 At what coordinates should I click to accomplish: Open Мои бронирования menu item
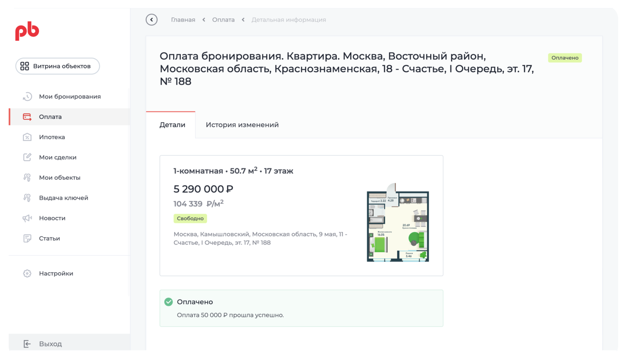click(69, 97)
